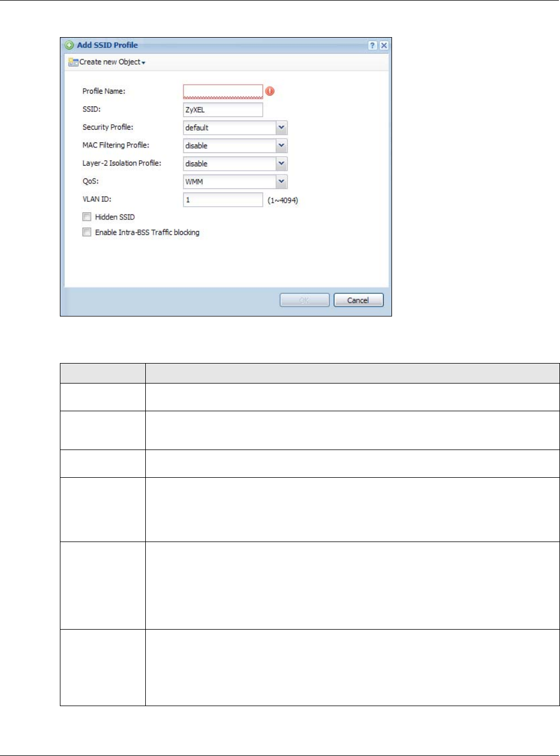
Task: Enable the Hidden SSID checkbox
Action: pyautogui.click(x=87, y=217)
